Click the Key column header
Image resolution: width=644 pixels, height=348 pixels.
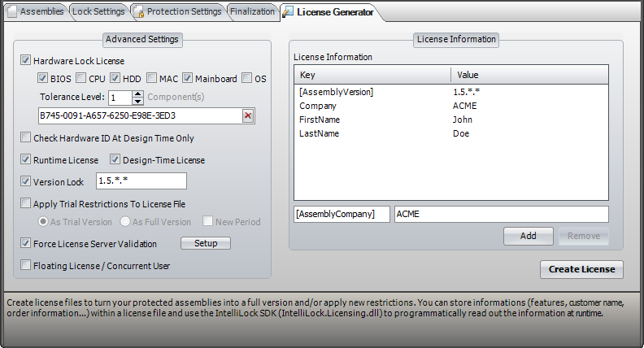click(x=371, y=75)
